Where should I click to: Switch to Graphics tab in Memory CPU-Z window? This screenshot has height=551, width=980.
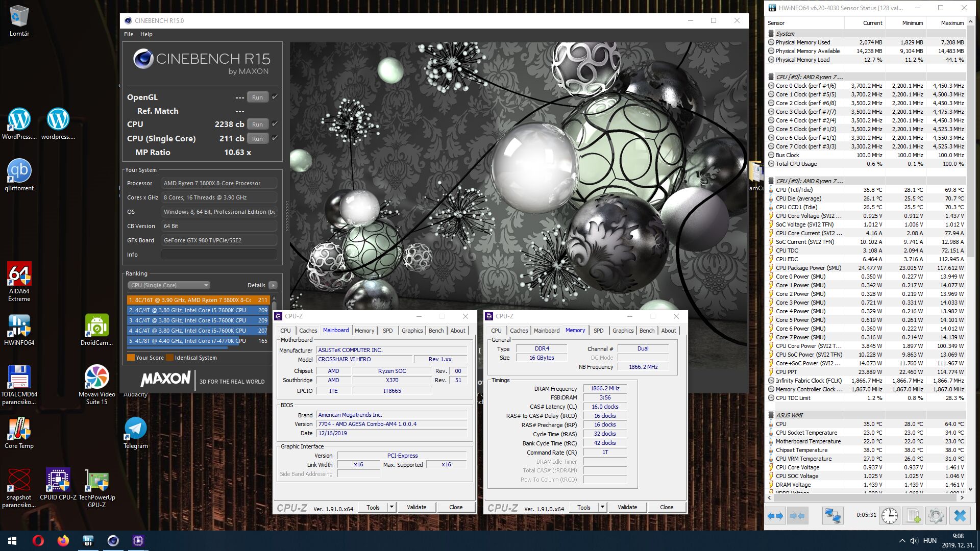(x=623, y=331)
